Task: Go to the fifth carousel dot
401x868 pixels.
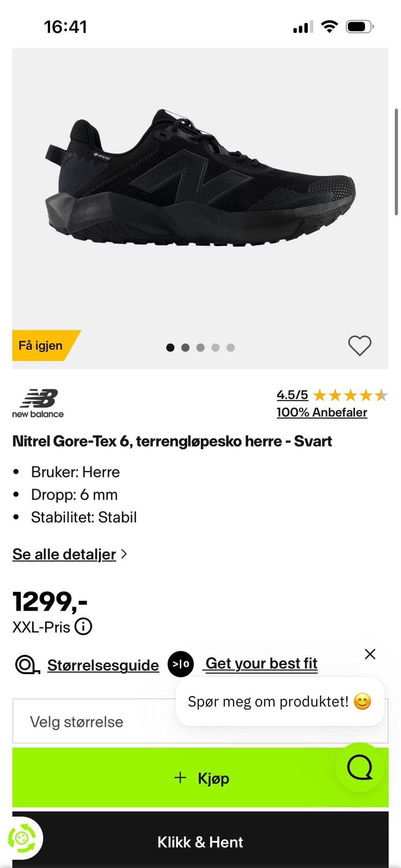Action: 231,348
